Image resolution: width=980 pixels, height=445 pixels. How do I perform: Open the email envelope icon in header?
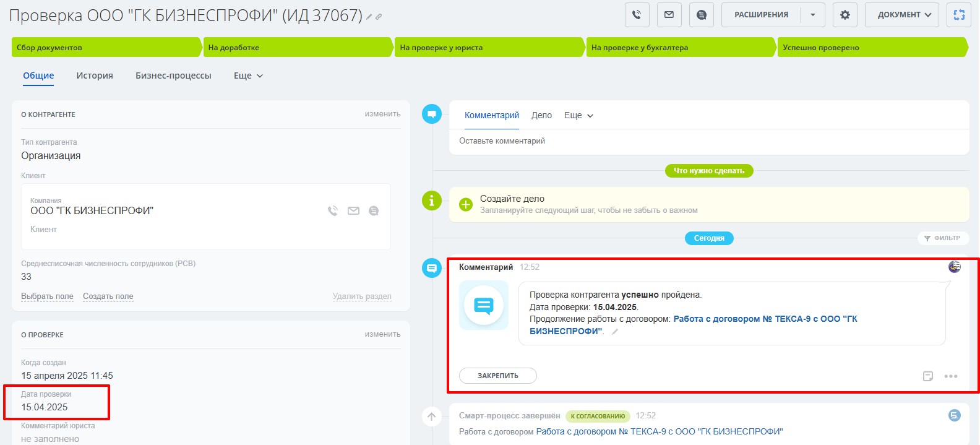click(x=669, y=15)
